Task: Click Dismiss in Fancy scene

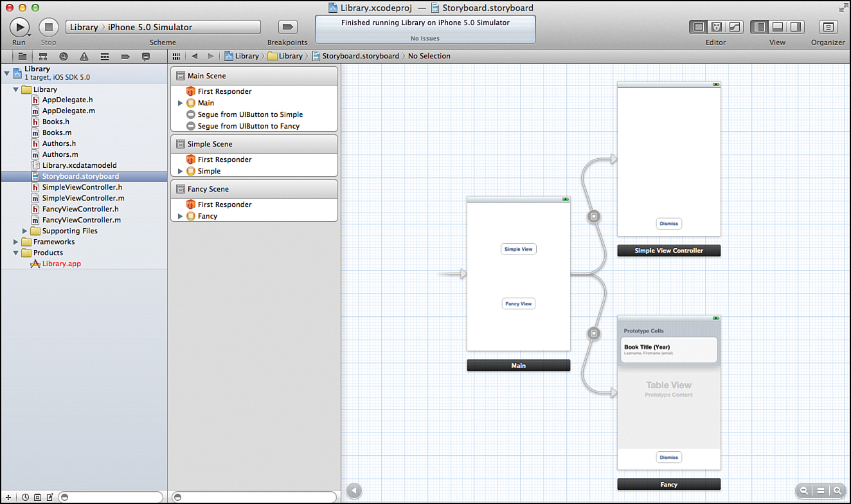Action: pyautogui.click(x=669, y=457)
